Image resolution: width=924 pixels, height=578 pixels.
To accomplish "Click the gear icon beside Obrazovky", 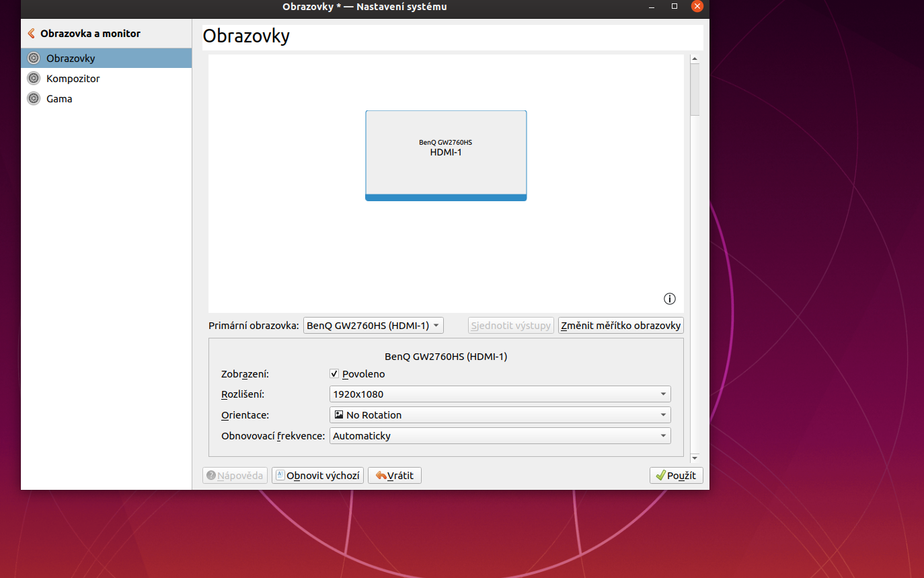I will [34, 59].
